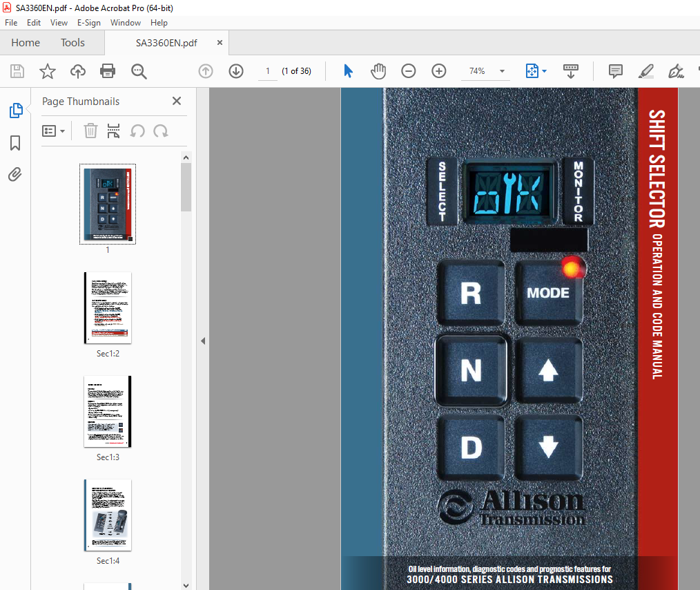Open the E-Sign menu
The image size is (700, 590).
89,23
